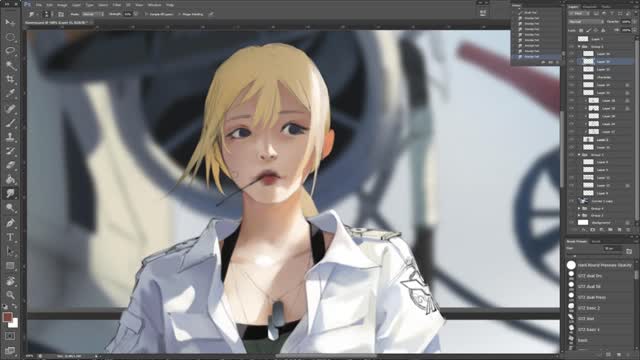Open the tool preset picker
The image size is (640, 360).
tap(33, 14)
